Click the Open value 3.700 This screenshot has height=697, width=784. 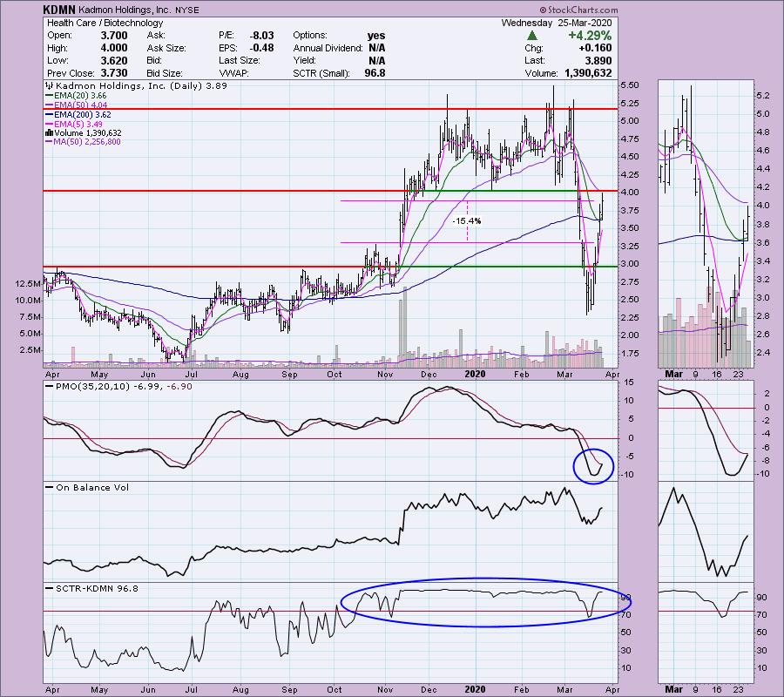point(114,36)
